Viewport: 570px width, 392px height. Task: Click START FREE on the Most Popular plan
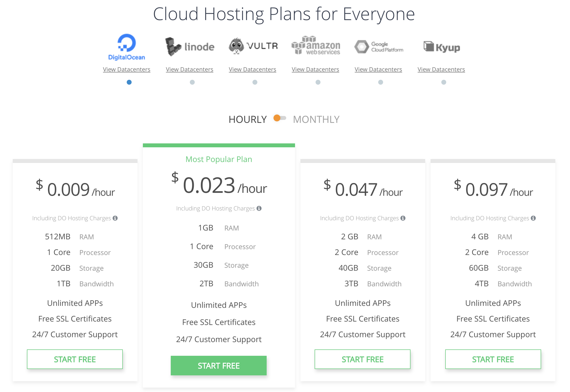(219, 366)
